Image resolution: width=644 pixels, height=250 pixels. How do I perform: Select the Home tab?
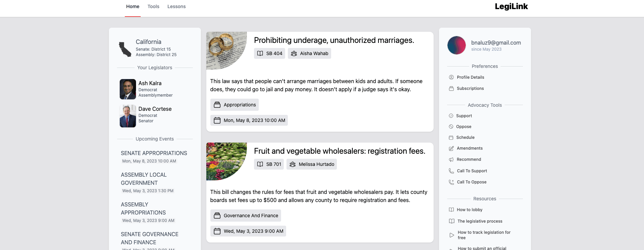133,6
